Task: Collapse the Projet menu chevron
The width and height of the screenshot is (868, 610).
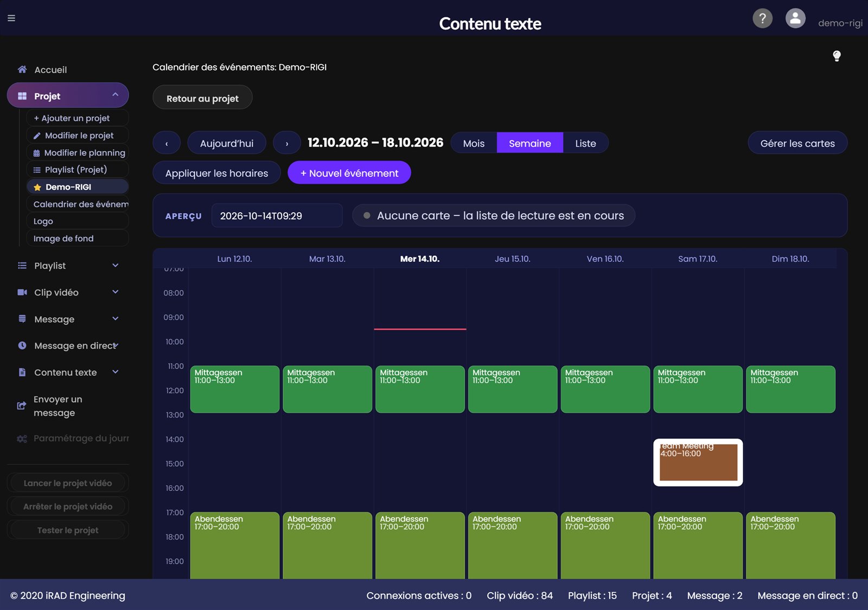Action: pos(116,95)
